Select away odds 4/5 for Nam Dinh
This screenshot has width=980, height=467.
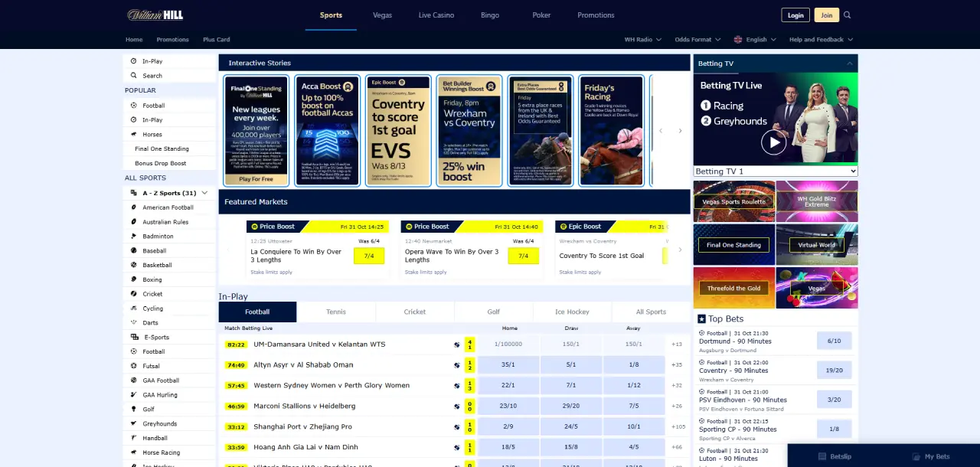click(x=634, y=448)
